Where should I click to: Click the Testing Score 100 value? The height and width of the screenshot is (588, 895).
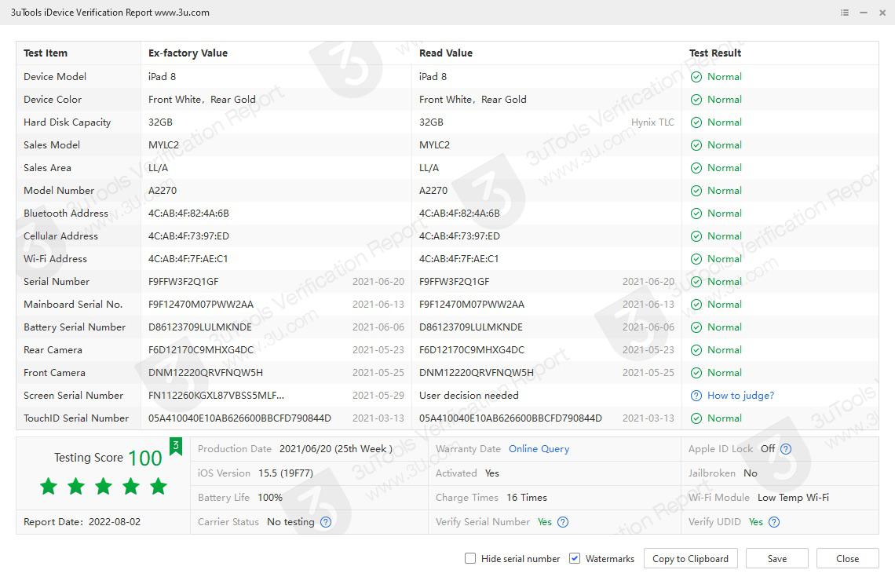point(145,458)
